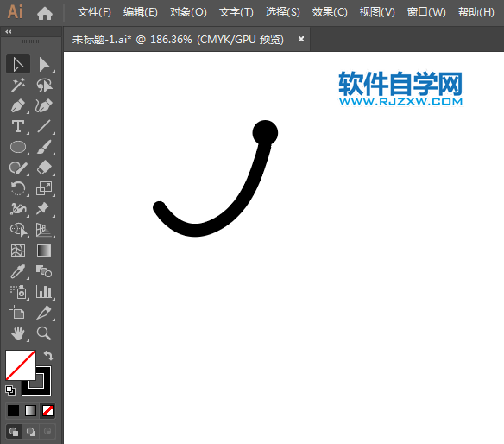Enable Draw Inside mode
The width and height of the screenshot is (504, 444).
[47, 431]
